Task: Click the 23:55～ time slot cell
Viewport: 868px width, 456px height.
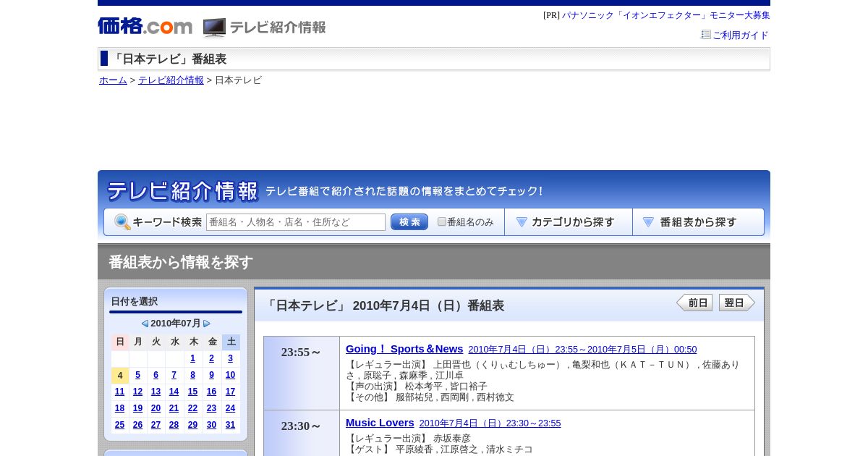Action: [x=302, y=373]
